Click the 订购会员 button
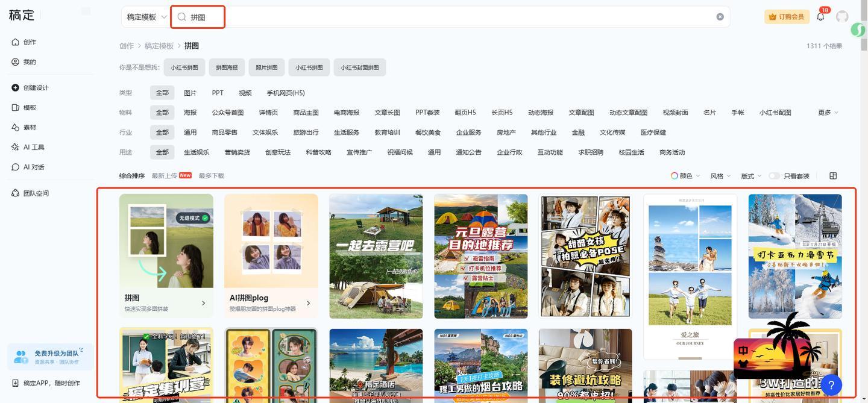 (787, 17)
